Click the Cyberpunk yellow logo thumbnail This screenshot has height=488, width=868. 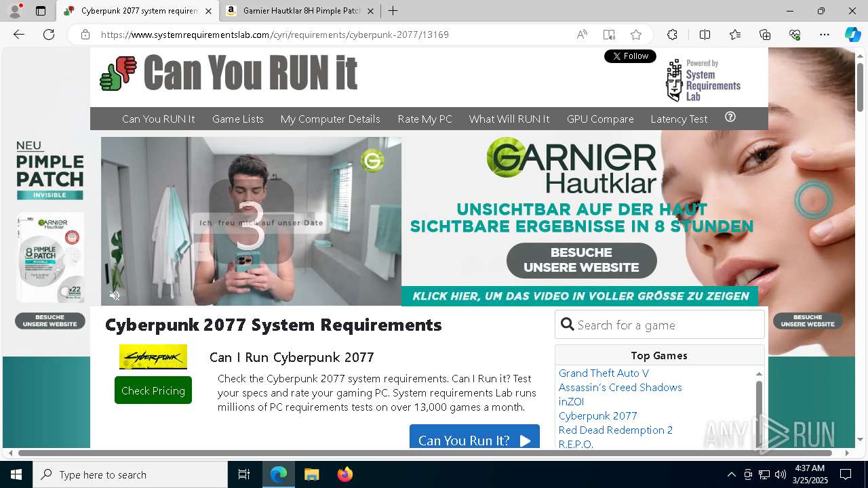[x=153, y=357]
